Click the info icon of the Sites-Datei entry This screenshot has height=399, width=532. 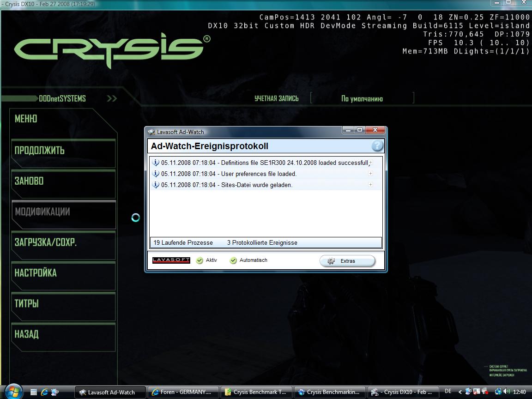155,185
